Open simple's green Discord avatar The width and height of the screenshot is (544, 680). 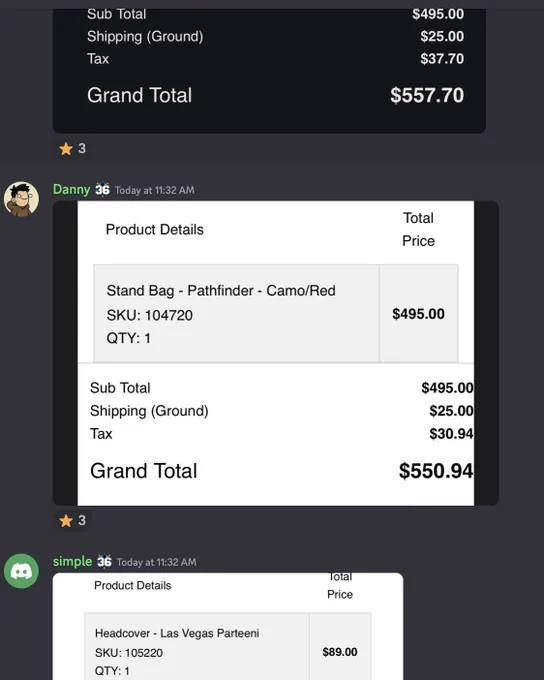(x=21, y=571)
